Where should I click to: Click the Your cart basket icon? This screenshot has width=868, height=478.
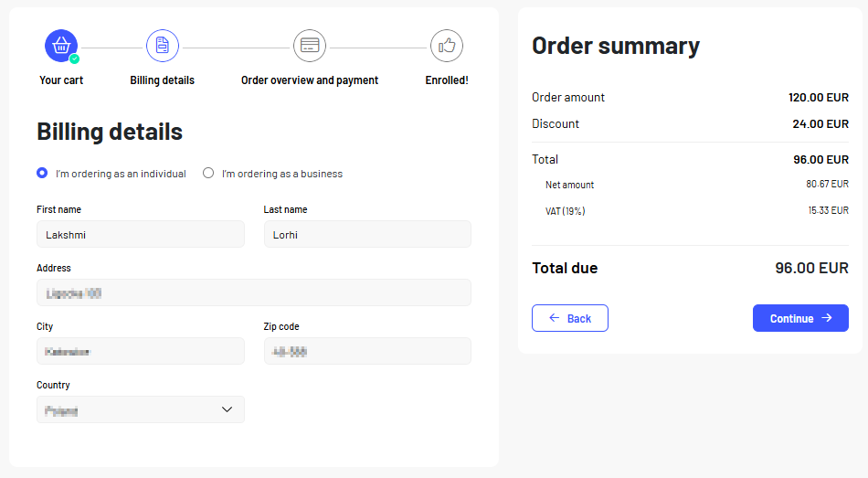point(61,46)
